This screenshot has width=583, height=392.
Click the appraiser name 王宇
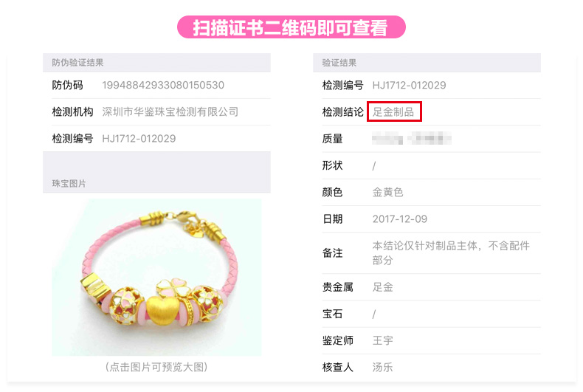[x=382, y=340]
